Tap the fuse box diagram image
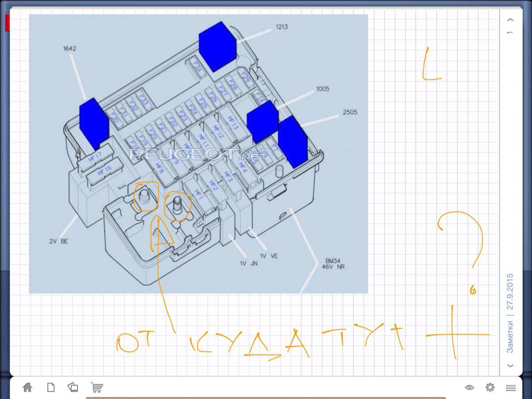Image resolution: width=532 pixels, height=399 pixels. (x=198, y=153)
